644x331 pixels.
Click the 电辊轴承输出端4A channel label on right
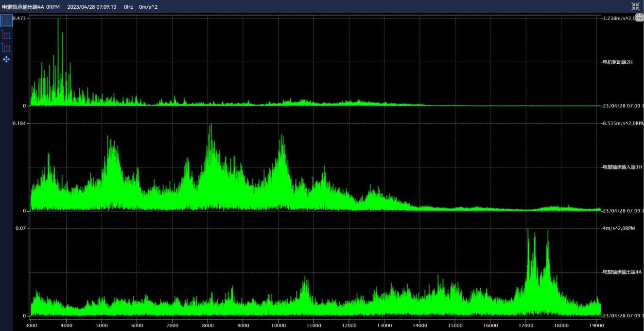622,272
